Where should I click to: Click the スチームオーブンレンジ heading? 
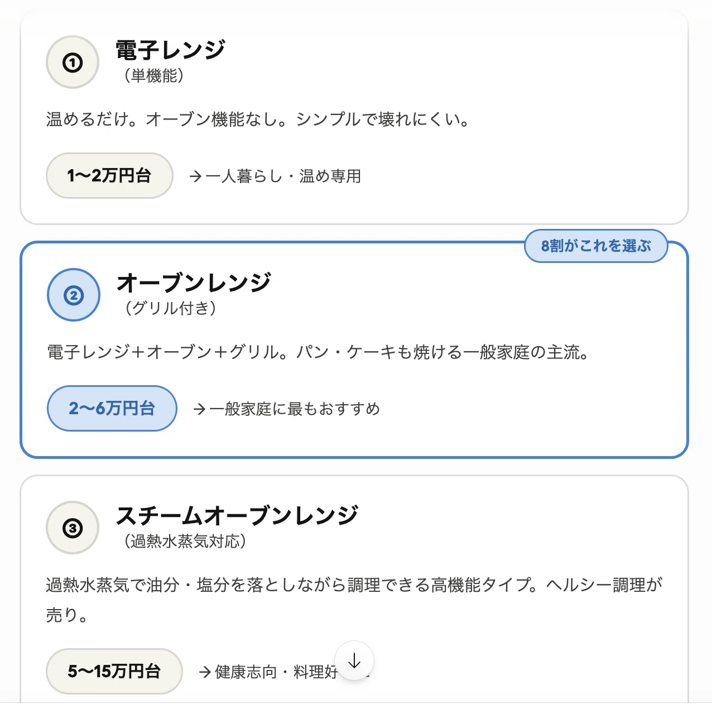coord(237,515)
